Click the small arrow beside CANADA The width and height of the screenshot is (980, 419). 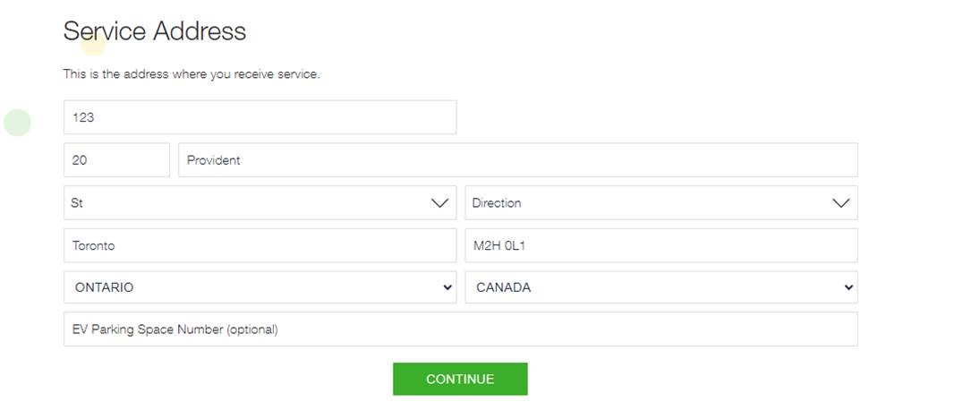(x=848, y=287)
